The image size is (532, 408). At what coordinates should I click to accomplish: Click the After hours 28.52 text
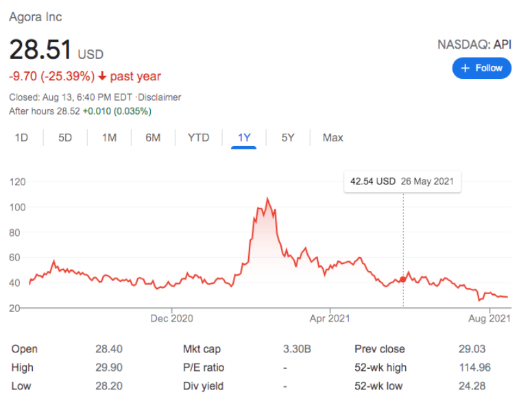pyautogui.click(x=45, y=111)
